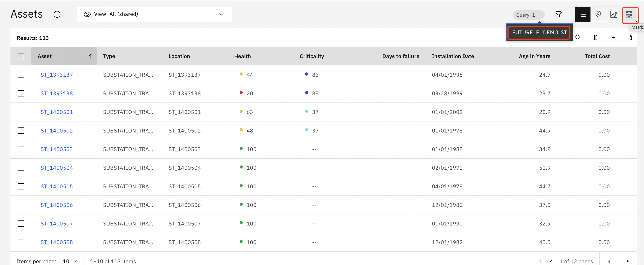Check the ST_1400505 row checkbox
The image size is (644, 265).
pyautogui.click(x=21, y=186)
